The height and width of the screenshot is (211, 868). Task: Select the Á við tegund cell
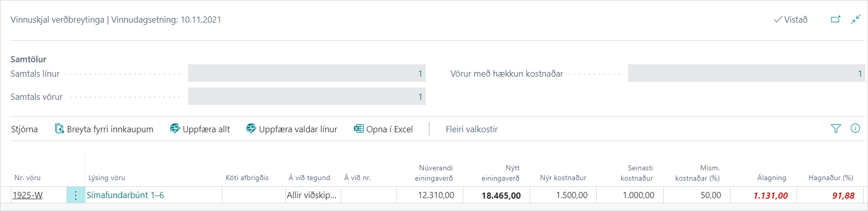[x=313, y=195]
